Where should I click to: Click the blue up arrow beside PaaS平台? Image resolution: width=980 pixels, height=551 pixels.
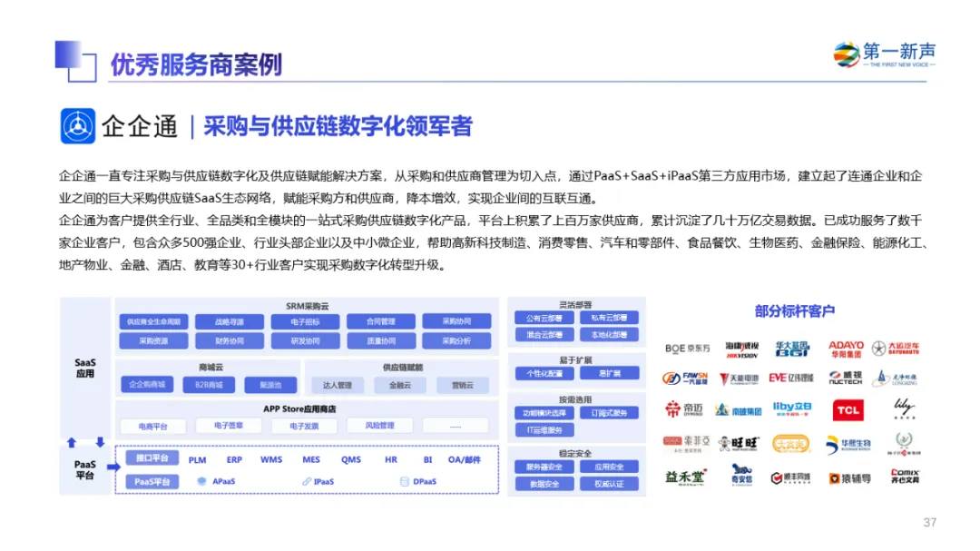[72, 443]
